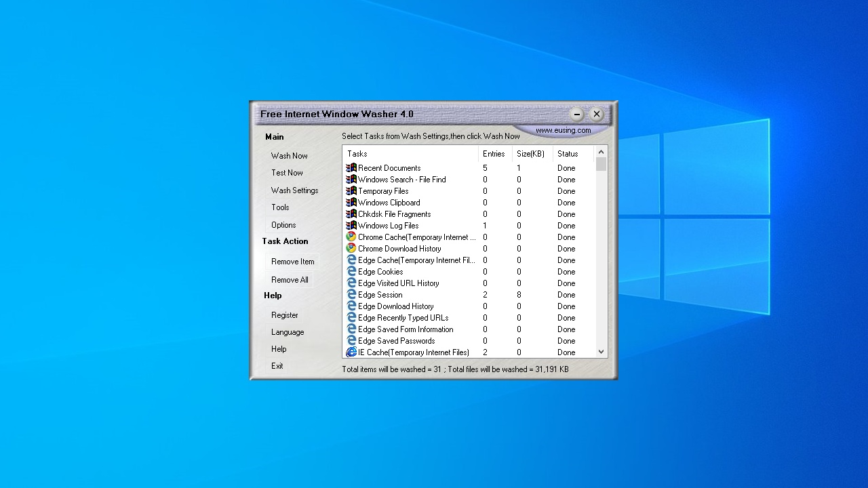Click the Temporary Files row icon

pyautogui.click(x=351, y=191)
